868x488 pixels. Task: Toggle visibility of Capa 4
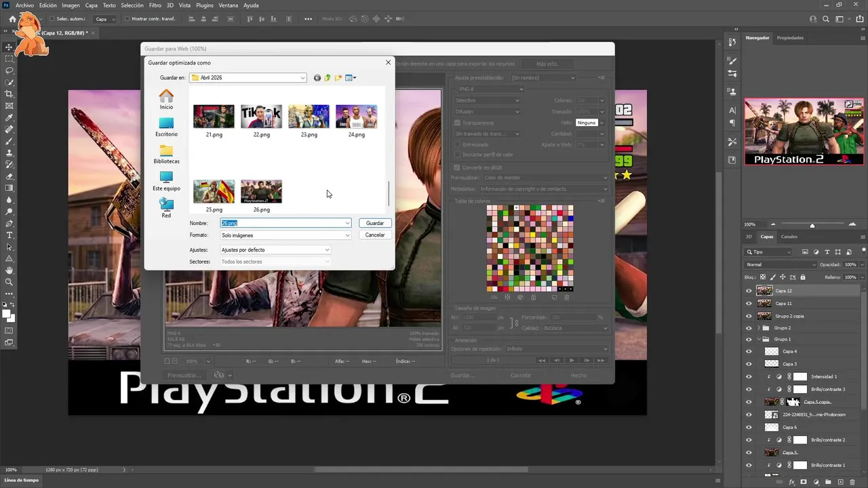click(x=749, y=351)
